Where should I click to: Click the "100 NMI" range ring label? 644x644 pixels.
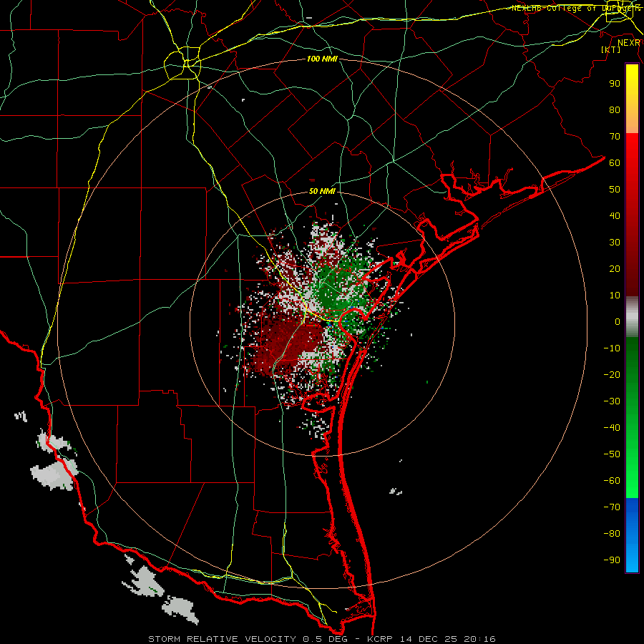pos(322,59)
